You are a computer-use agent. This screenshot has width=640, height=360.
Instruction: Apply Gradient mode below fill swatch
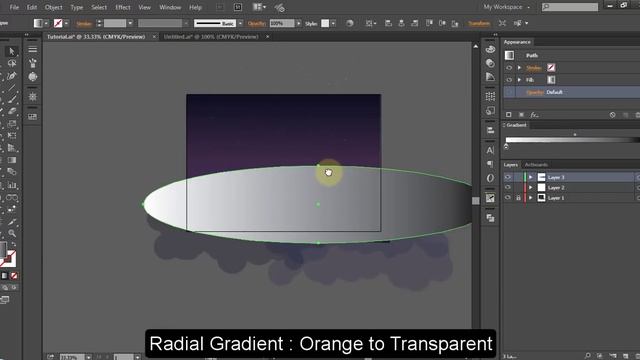click(4, 276)
